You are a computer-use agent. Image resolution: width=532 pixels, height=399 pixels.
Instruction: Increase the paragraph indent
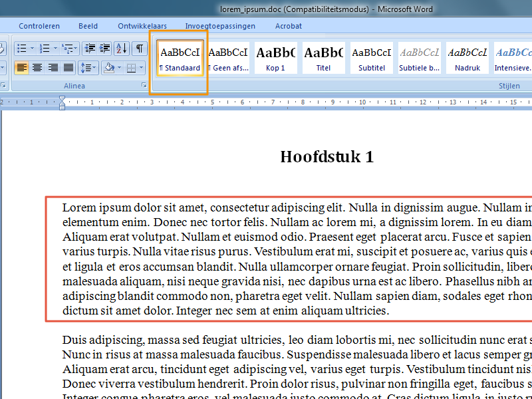pyautogui.click(x=104, y=49)
